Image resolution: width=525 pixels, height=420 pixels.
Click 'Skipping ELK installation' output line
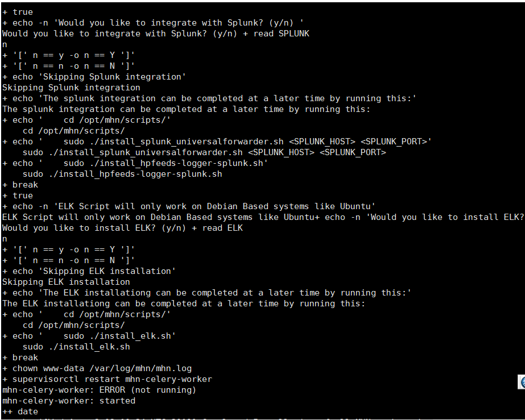click(x=66, y=282)
